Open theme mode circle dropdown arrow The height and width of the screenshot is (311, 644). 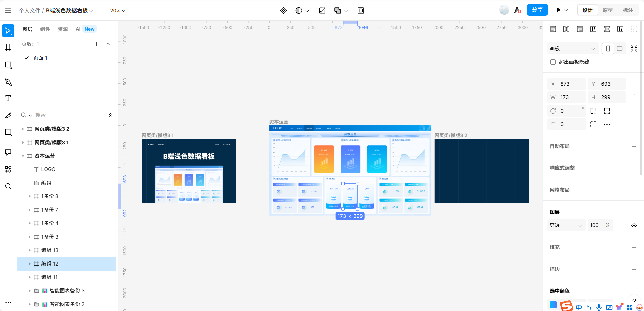click(307, 11)
